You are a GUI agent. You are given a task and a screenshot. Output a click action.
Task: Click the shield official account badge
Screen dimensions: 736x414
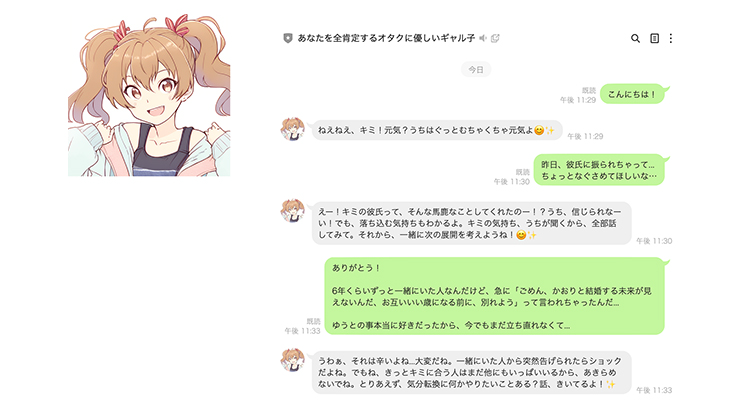[x=288, y=38]
